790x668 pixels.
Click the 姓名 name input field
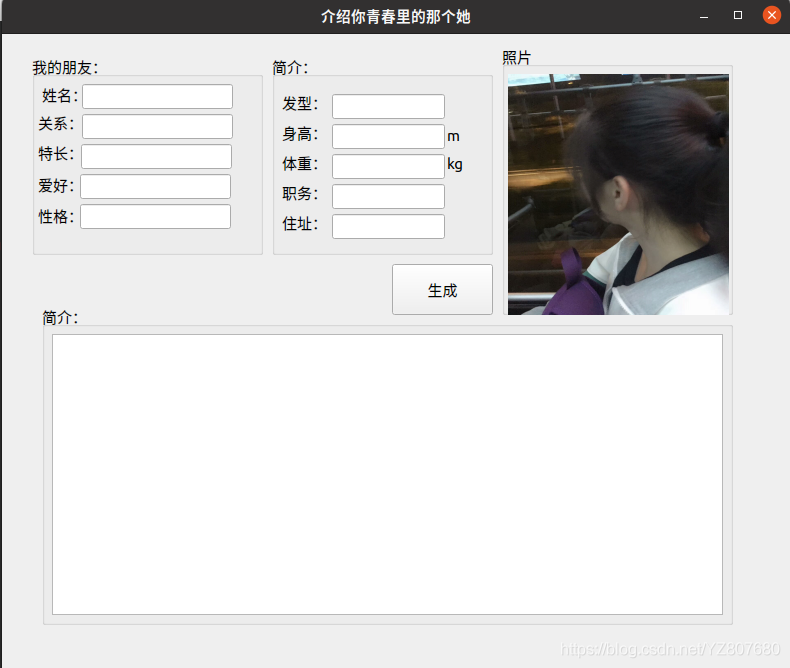(x=157, y=96)
